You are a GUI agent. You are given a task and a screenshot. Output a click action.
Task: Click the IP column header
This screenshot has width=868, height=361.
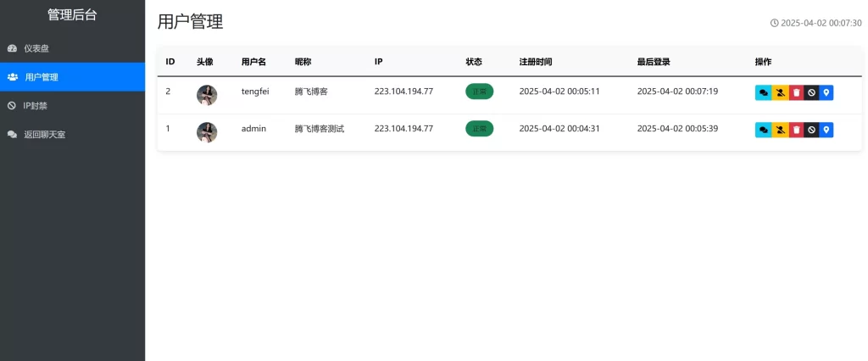[378, 62]
